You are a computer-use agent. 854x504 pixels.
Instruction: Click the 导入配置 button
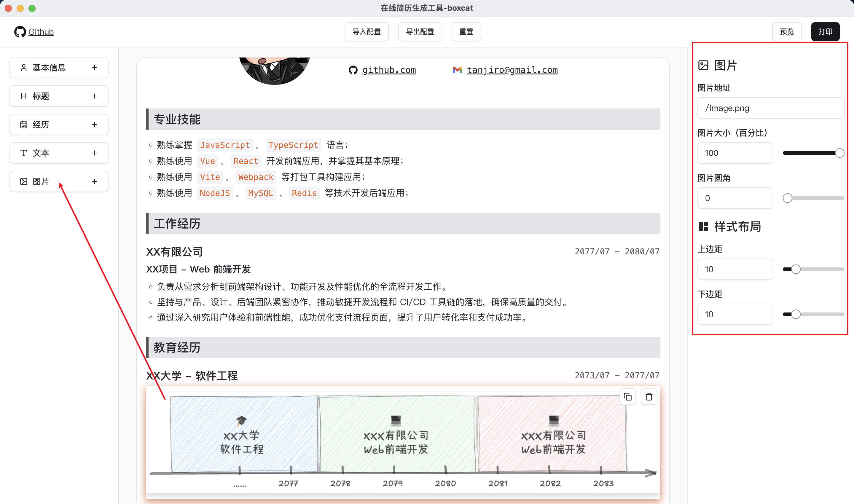tap(367, 32)
